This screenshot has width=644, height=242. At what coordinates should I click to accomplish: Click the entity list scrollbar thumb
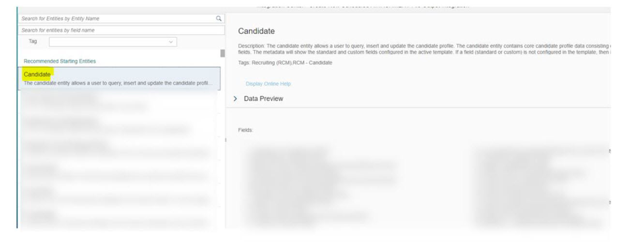pyautogui.click(x=223, y=53)
